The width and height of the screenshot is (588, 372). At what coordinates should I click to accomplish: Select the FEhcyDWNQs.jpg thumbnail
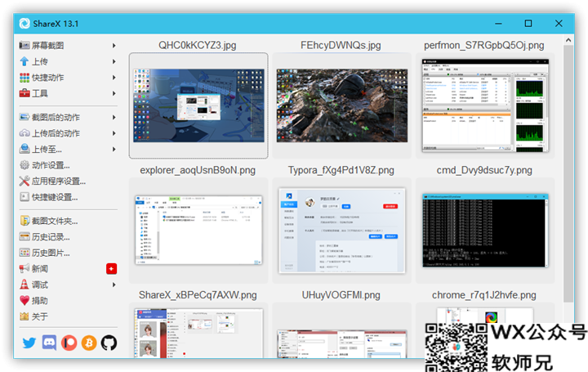pyautogui.click(x=341, y=105)
